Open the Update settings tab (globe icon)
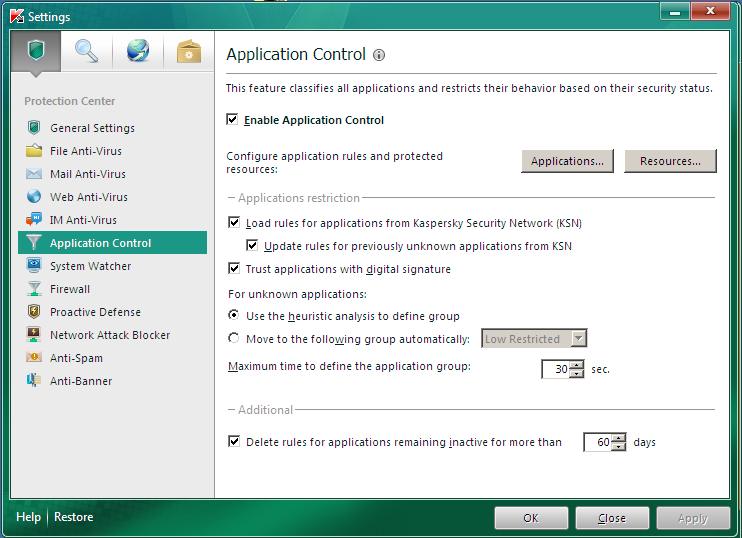742x538 pixels. (138, 52)
